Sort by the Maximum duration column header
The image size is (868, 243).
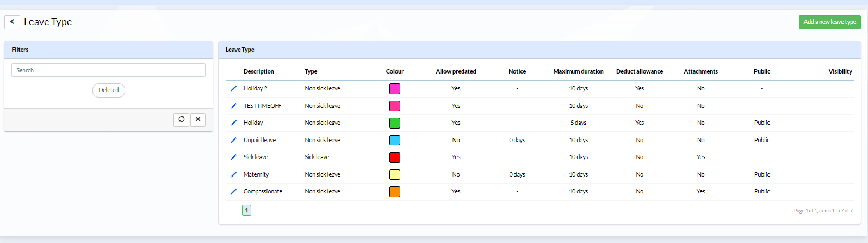[x=578, y=71]
